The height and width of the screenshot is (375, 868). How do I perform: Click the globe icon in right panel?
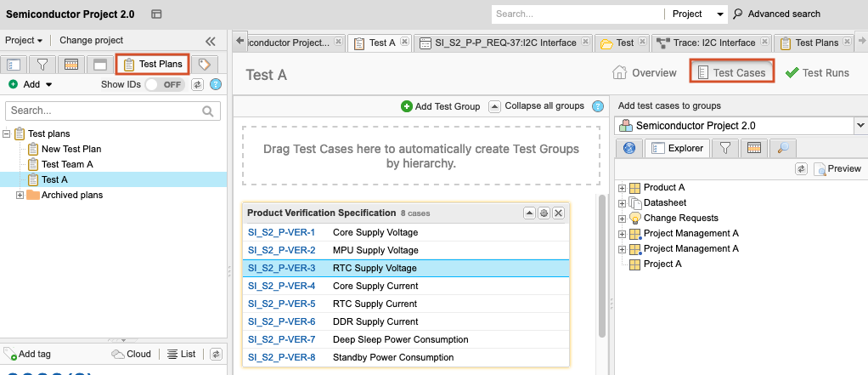pos(629,149)
